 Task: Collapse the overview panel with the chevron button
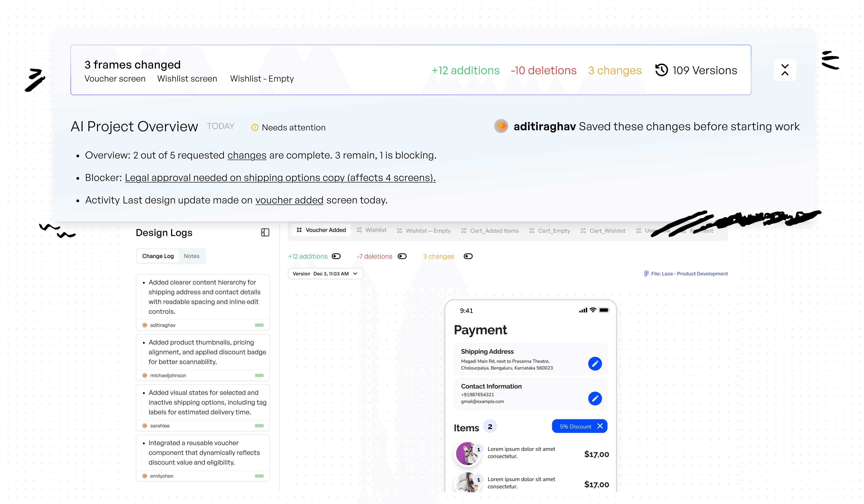click(785, 70)
